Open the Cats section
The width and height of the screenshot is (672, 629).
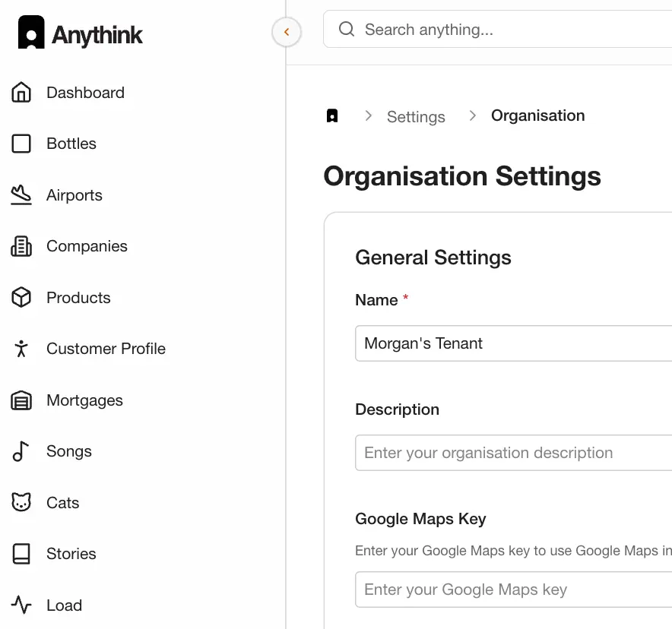(x=62, y=502)
